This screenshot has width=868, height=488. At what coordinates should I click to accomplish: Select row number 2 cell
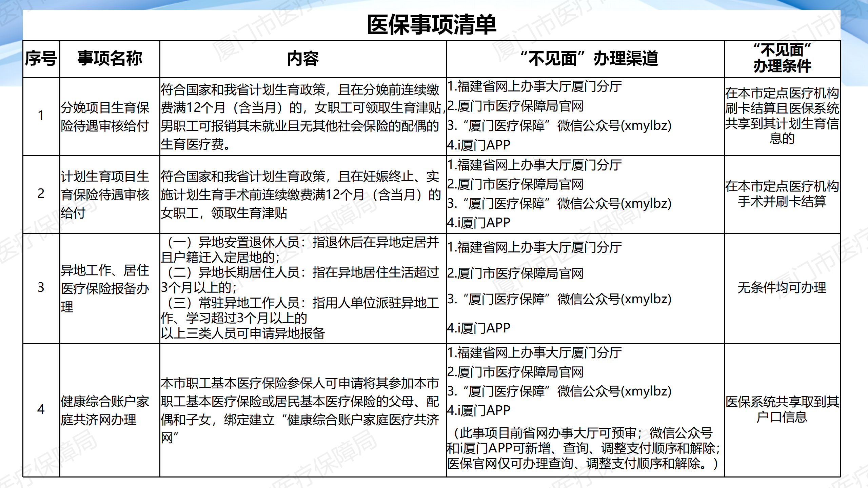pyautogui.click(x=41, y=194)
